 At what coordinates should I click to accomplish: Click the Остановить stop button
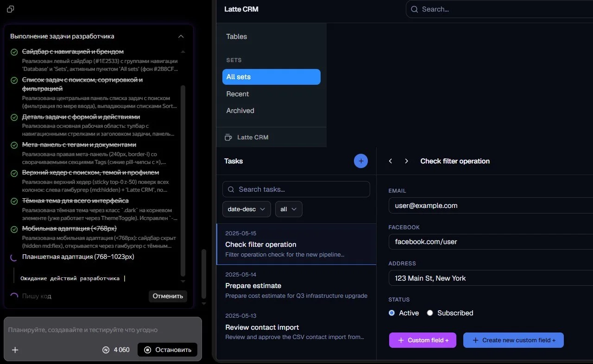click(167, 350)
